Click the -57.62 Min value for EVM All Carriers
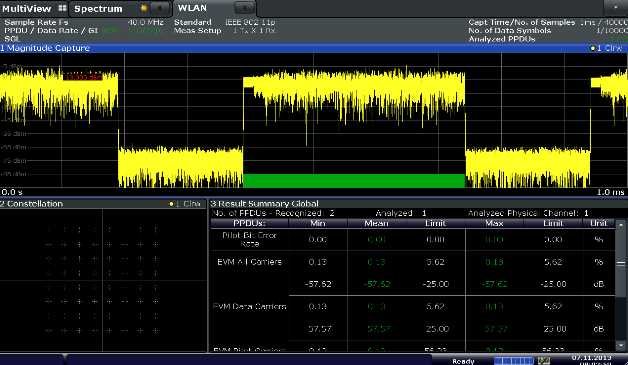Screen dimensions: 628x365 (x=318, y=284)
